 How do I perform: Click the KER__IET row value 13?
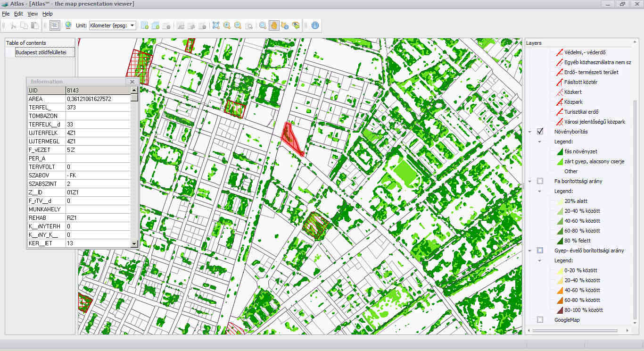tap(98, 243)
